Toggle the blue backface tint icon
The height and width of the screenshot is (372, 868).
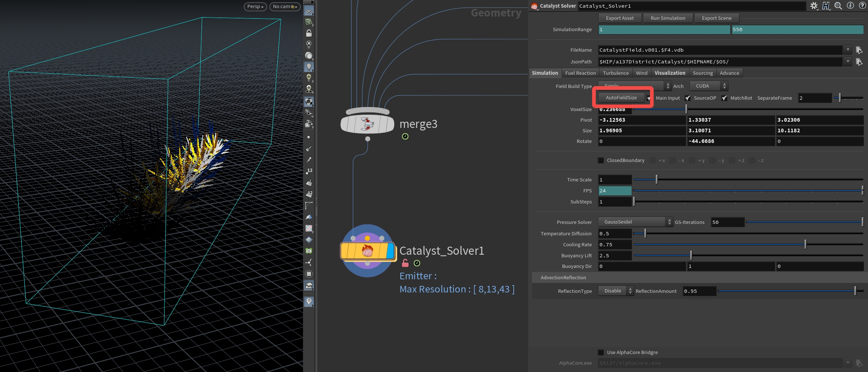pos(309,217)
